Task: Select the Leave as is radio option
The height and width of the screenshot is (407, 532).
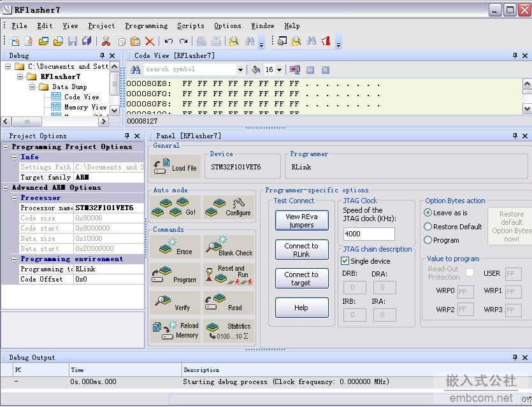Action: [x=428, y=213]
